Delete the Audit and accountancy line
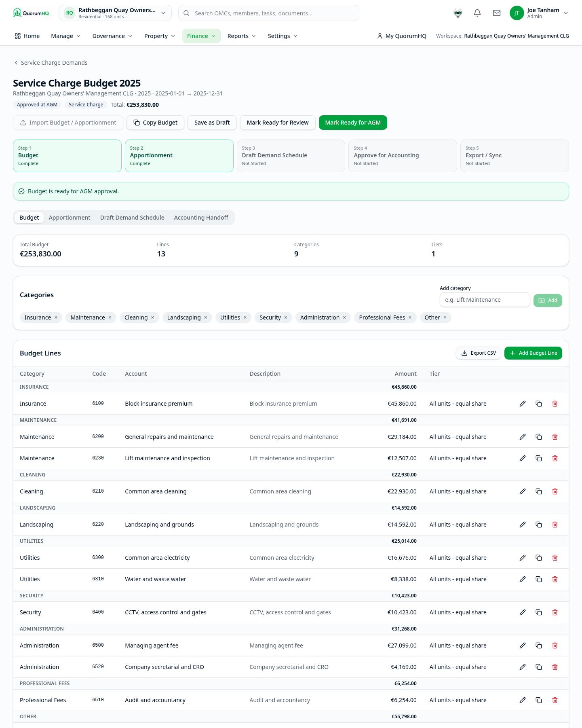 point(555,700)
